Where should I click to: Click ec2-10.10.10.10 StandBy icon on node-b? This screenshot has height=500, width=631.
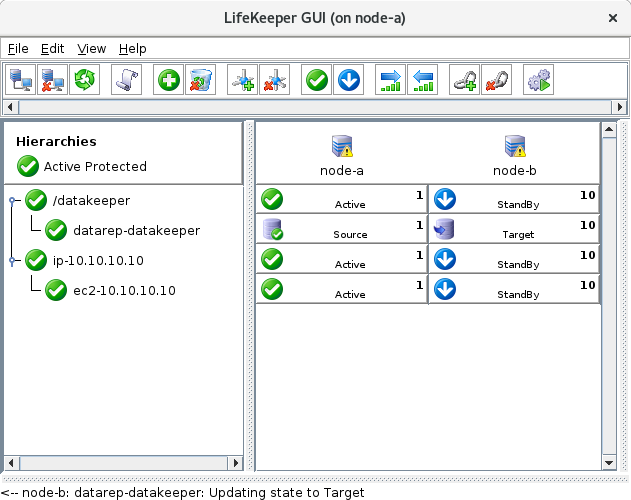(x=445, y=289)
